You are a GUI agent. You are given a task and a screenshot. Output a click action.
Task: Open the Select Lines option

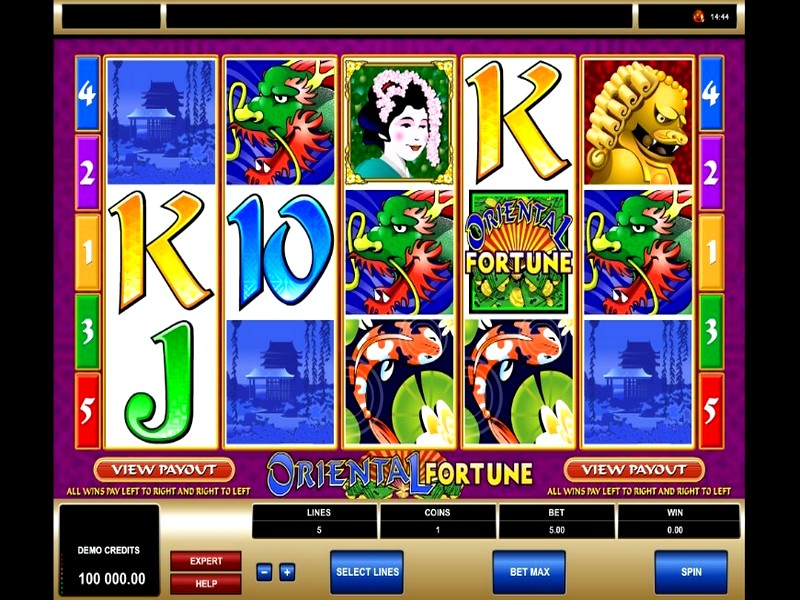(367, 572)
